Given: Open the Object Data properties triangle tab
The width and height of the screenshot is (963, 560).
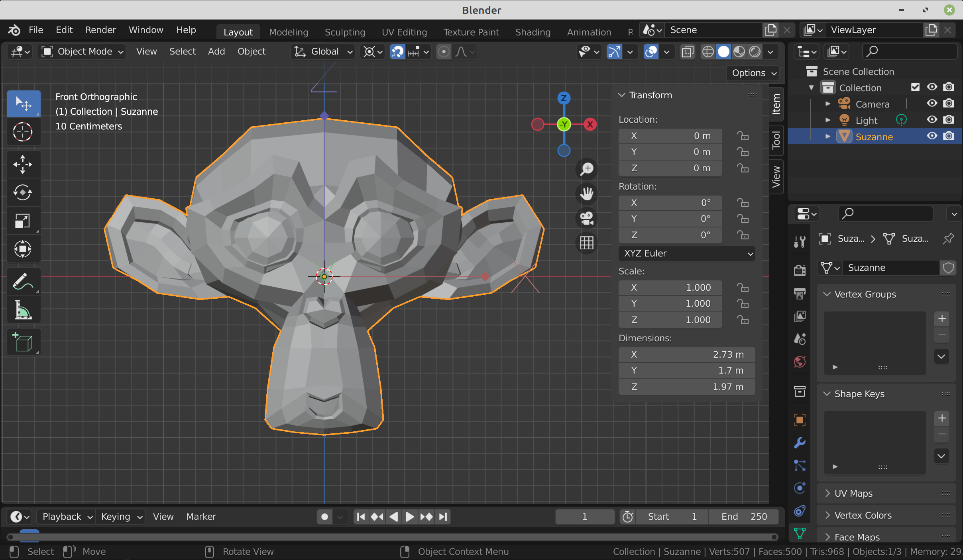Looking at the screenshot, I should click(800, 533).
